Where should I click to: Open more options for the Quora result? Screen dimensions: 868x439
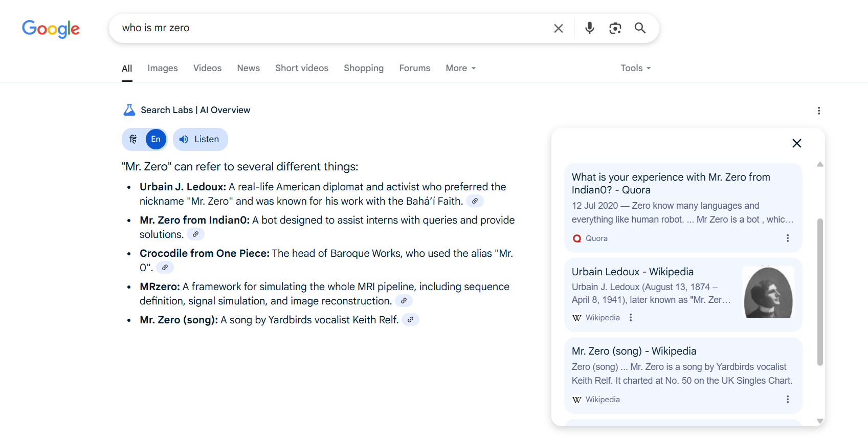coord(788,238)
